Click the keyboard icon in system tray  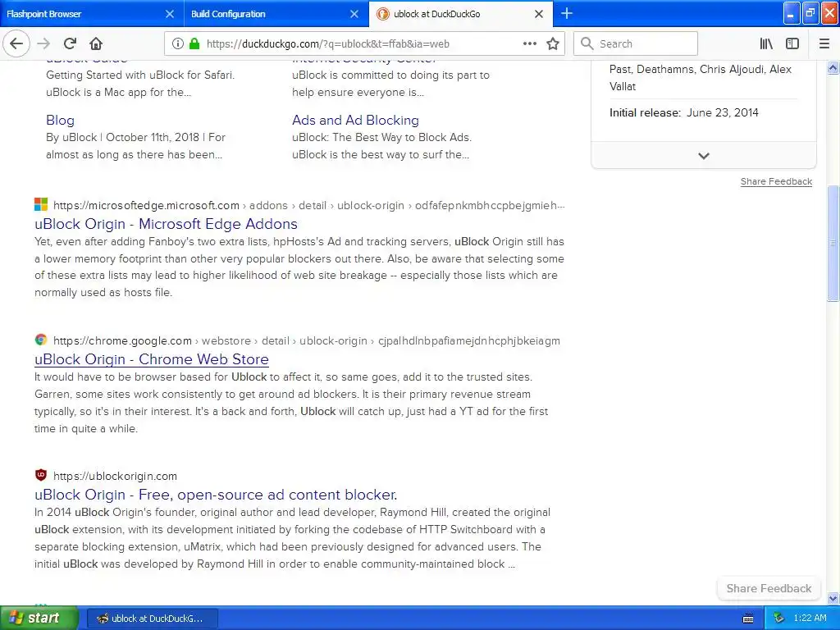click(x=748, y=619)
